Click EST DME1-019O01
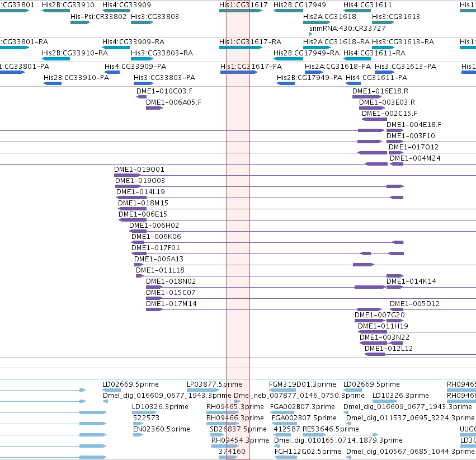 tap(128, 175)
